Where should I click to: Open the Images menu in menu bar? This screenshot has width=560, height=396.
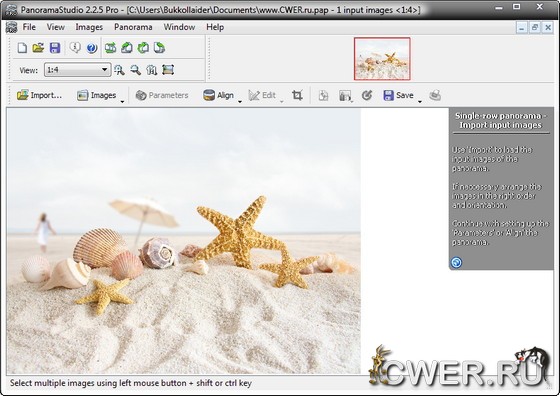89,27
